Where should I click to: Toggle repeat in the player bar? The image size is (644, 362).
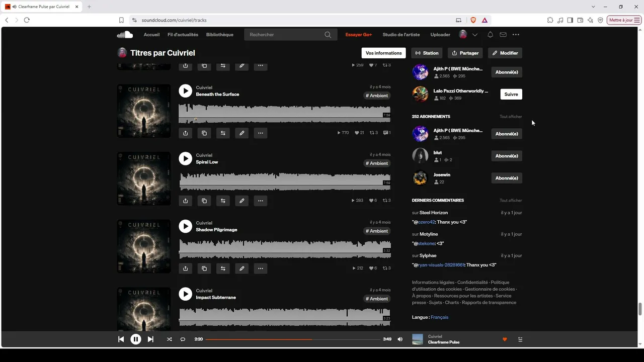tap(183, 339)
